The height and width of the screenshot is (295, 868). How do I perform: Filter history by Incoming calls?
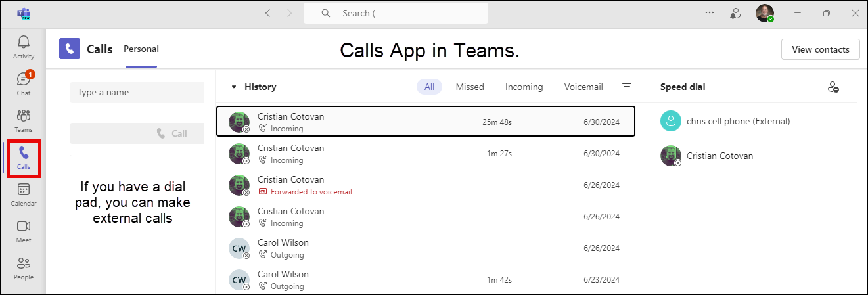[x=524, y=87]
